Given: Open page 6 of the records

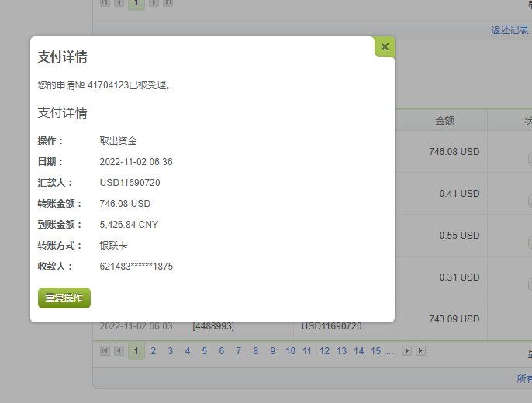Looking at the screenshot, I should [222, 351].
